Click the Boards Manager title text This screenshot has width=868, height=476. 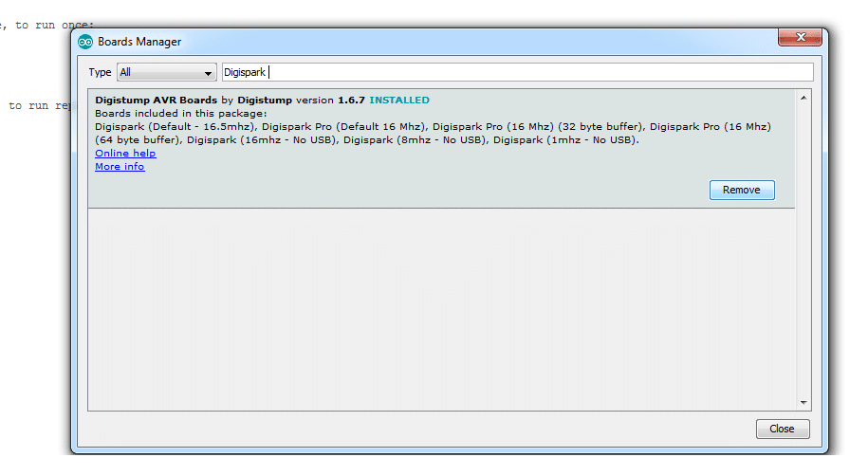click(139, 42)
